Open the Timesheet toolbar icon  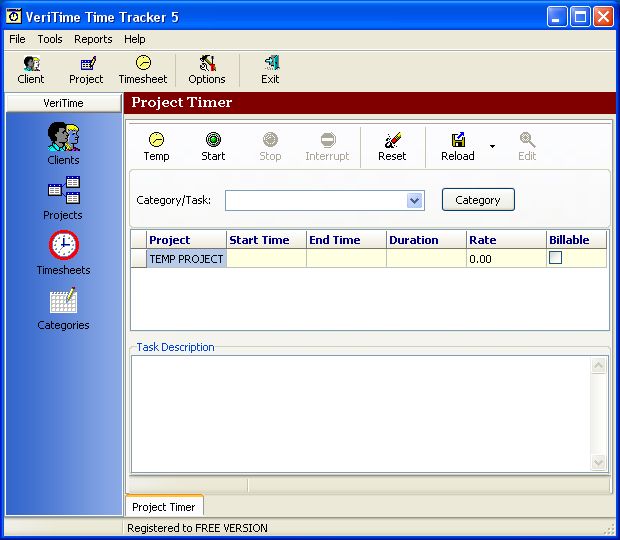point(143,70)
